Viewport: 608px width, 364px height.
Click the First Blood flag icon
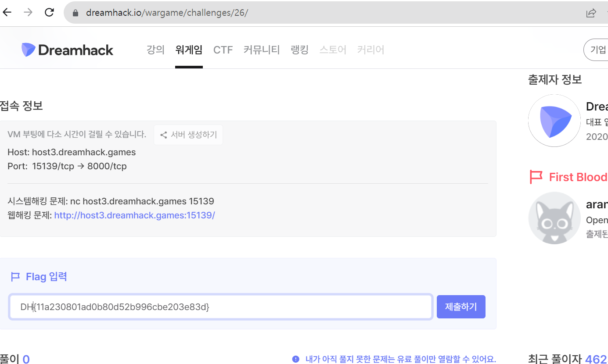[x=536, y=177]
